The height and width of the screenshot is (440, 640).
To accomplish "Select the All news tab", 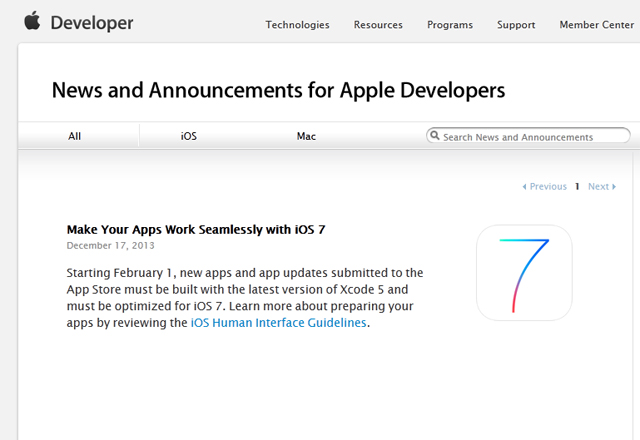I will 75,136.
